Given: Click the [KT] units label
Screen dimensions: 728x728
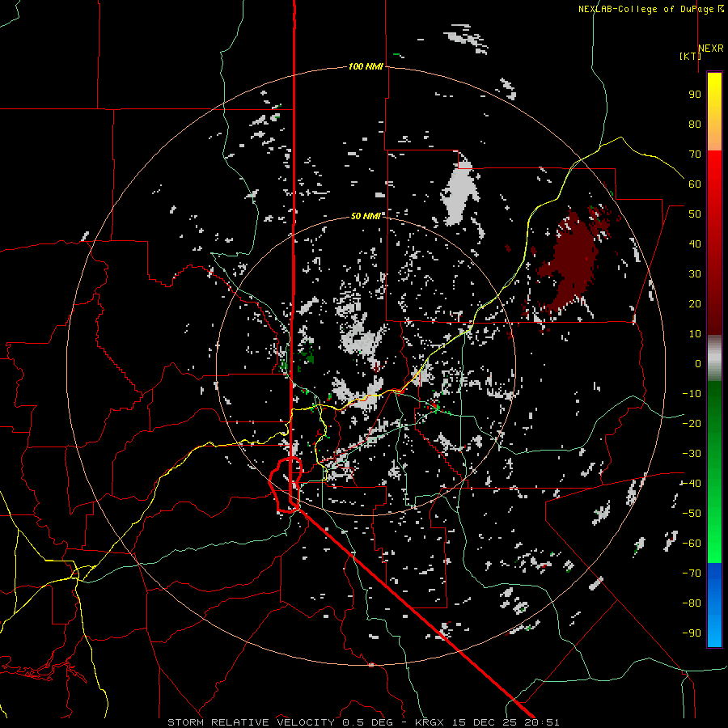Looking at the screenshot, I should coord(690,56).
